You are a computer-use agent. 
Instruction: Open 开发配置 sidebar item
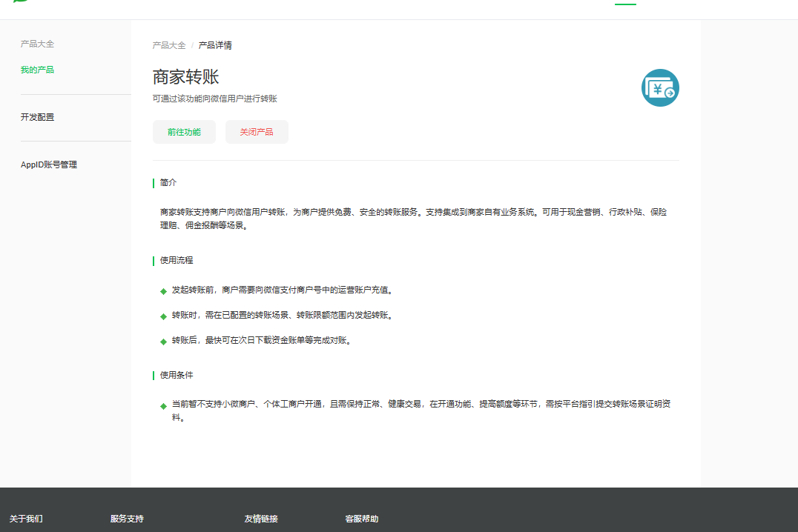point(37,117)
